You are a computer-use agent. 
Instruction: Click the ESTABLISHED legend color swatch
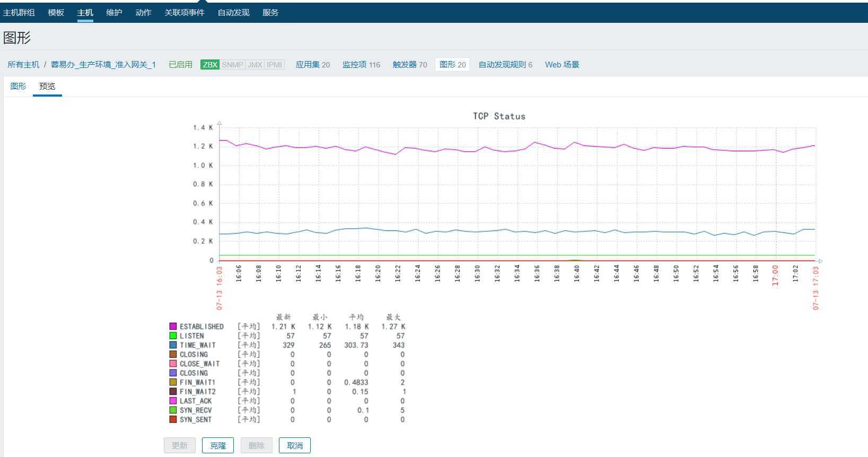point(173,326)
